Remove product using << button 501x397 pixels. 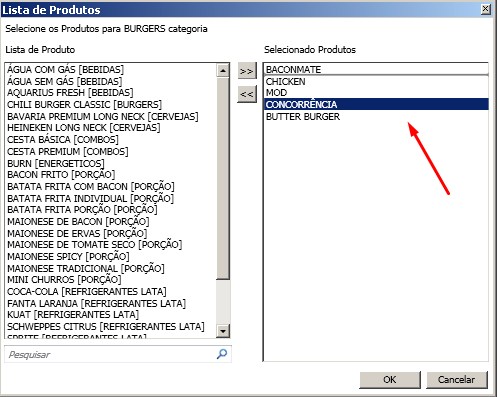pyautogui.click(x=247, y=94)
